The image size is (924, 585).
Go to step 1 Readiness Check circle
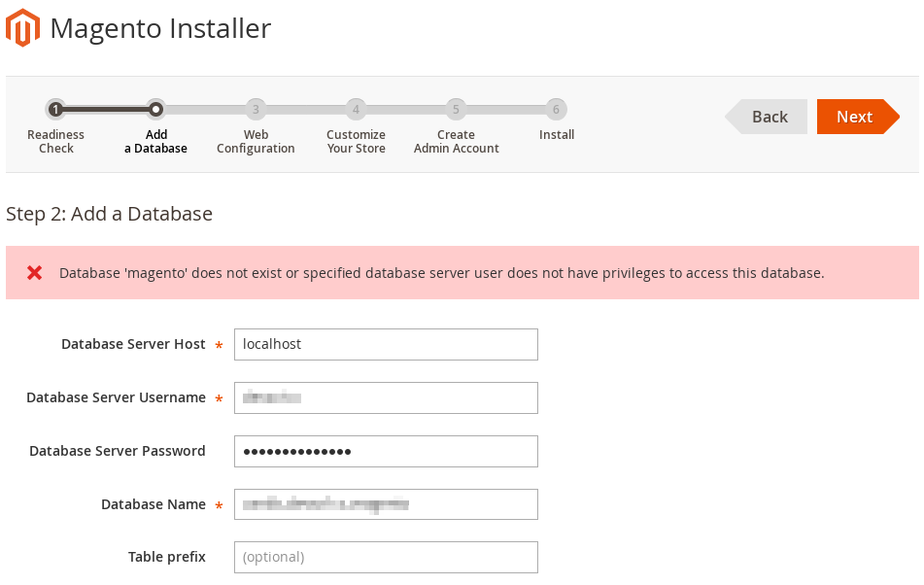[x=55, y=109]
